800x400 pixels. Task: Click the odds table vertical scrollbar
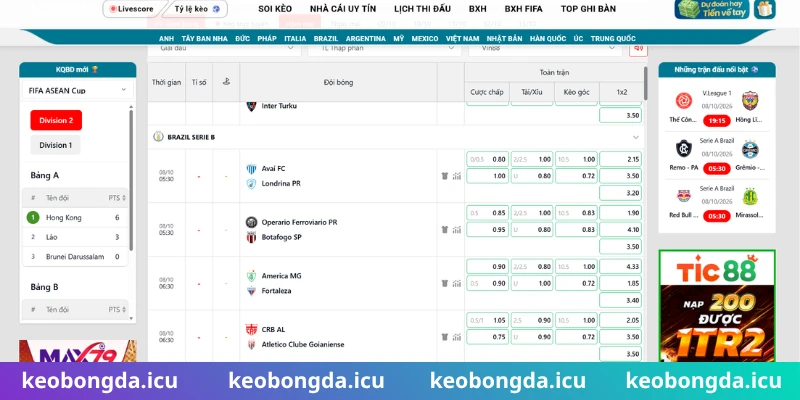pyautogui.click(x=646, y=83)
